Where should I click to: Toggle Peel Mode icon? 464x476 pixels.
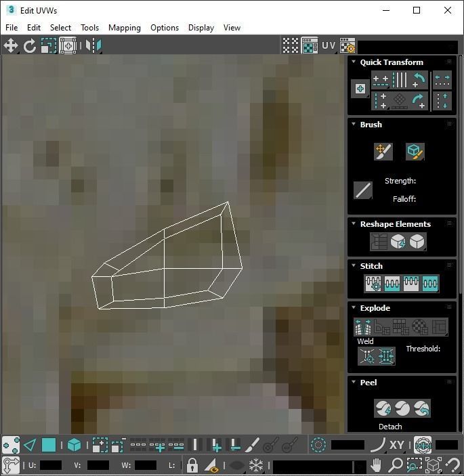(402, 408)
